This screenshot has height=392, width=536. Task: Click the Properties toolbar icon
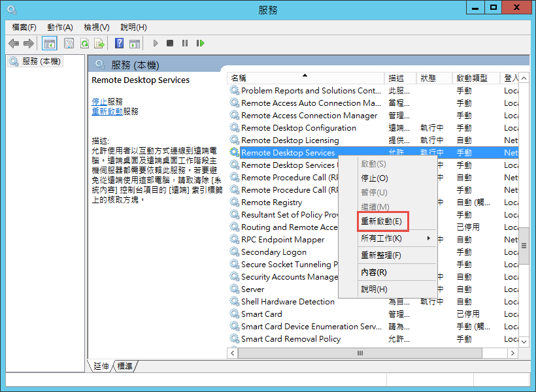tap(69, 43)
